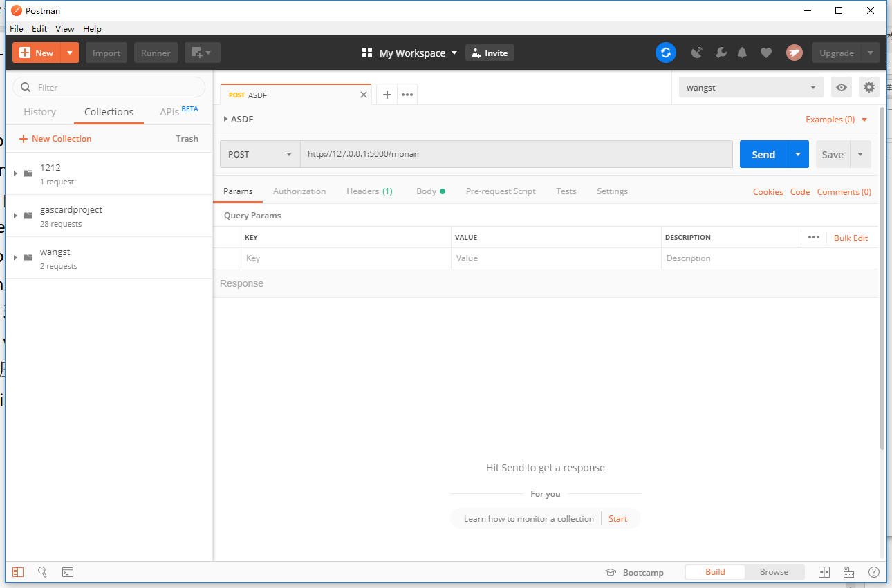Click the query params three dots options

(x=814, y=237)
